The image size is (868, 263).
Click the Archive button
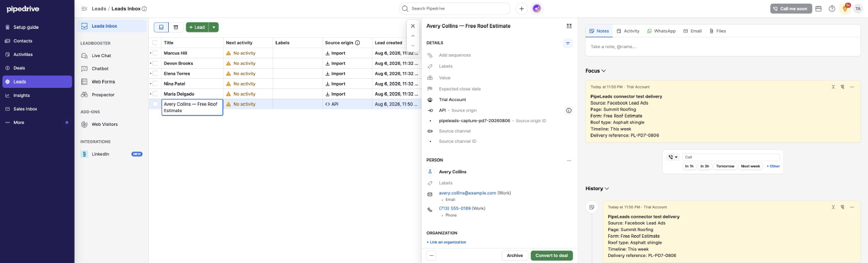(x=515, y=256)
